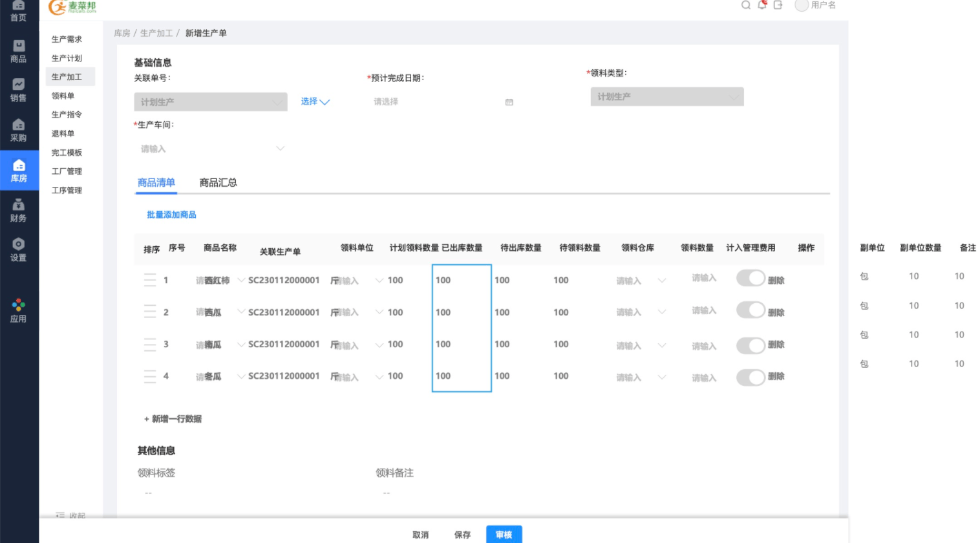Toggle 计入管理费用 switch for 冬瓜 row
The width and height of the screenshot is (980, 543).
751,377
